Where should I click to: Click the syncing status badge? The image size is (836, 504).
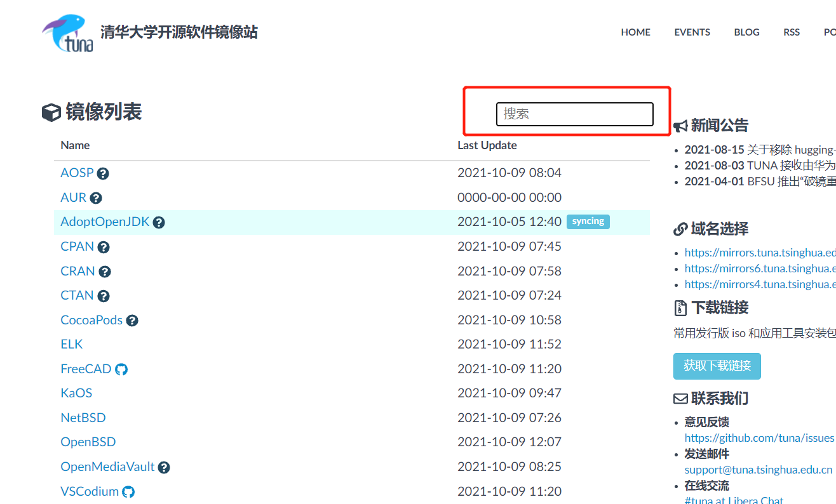(588, 222)
